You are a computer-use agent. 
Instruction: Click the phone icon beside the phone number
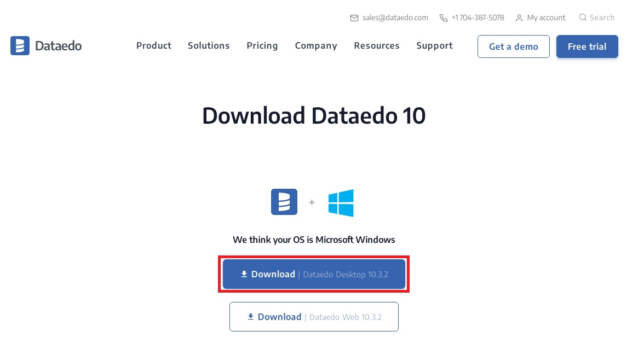click(443, 18)
